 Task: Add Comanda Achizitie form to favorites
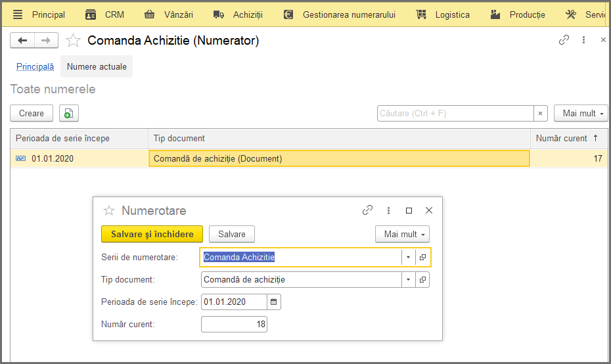tap(73, 40)
